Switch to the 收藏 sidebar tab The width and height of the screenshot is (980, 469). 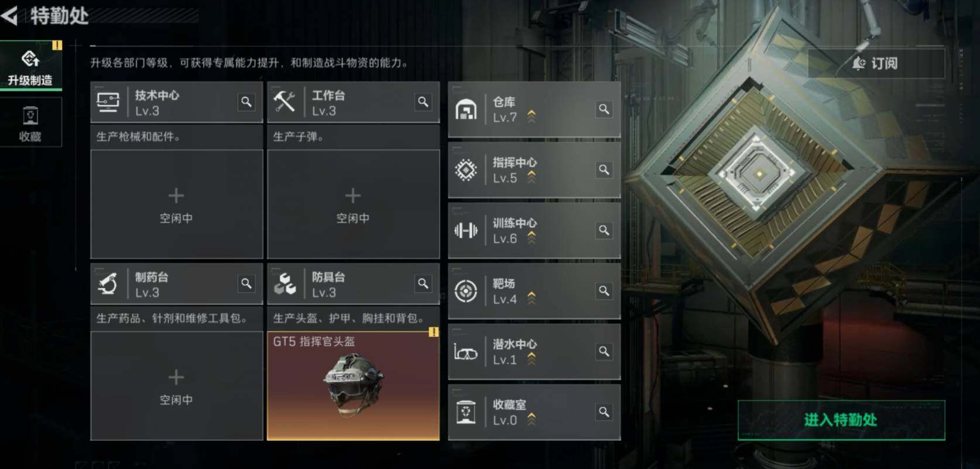click(30, 122)
